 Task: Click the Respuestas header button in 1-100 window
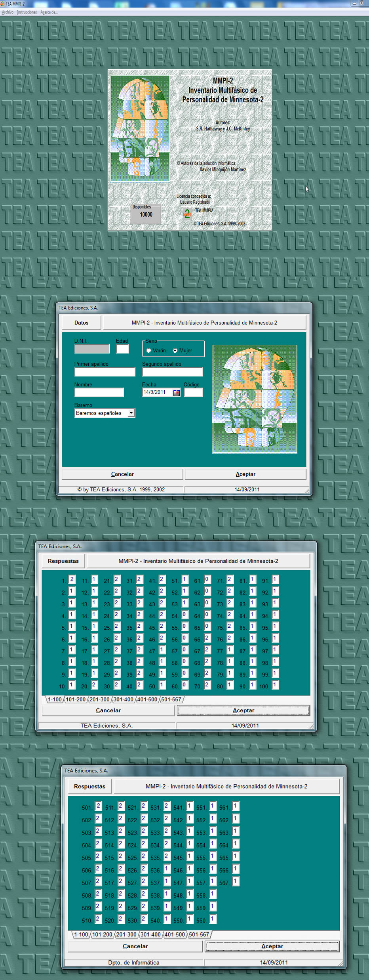(63, 561)
